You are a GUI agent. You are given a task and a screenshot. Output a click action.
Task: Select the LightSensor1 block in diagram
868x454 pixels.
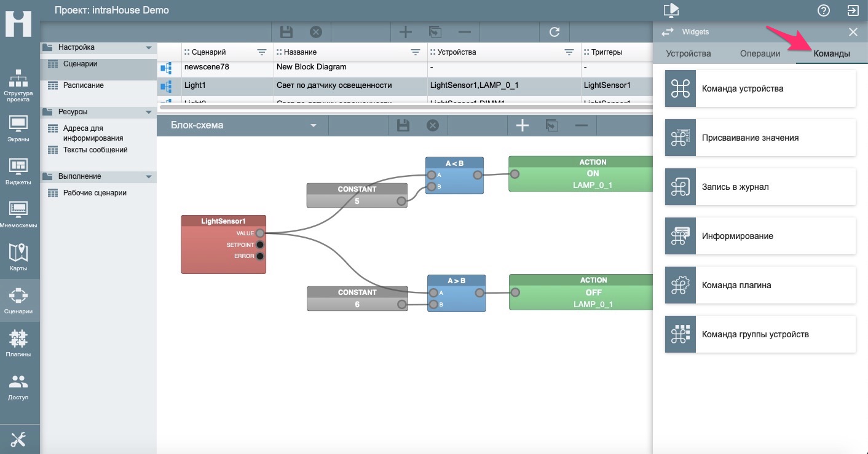pyautogui.click(x=224, y=244)
